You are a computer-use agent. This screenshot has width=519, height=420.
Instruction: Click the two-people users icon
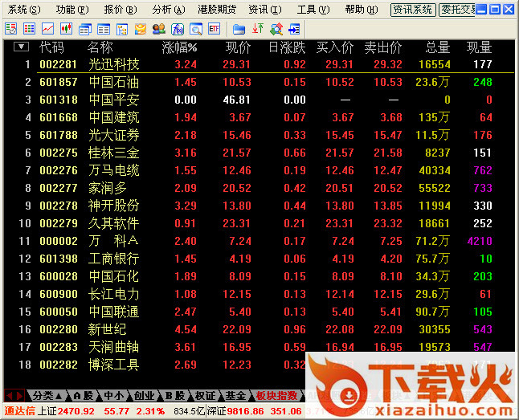pyautogui.click(x=159, y=28)
